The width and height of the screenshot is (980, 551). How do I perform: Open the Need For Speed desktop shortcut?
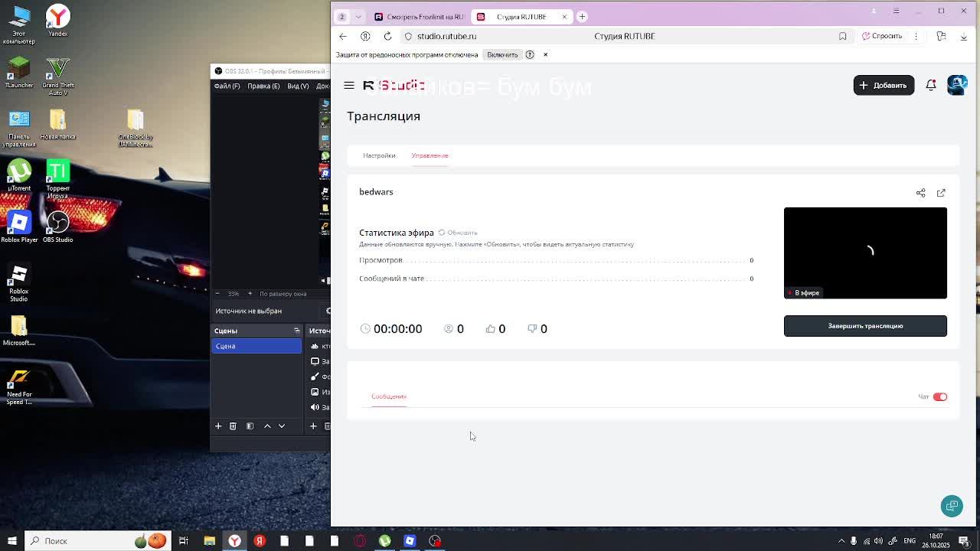tap(19, 387)
